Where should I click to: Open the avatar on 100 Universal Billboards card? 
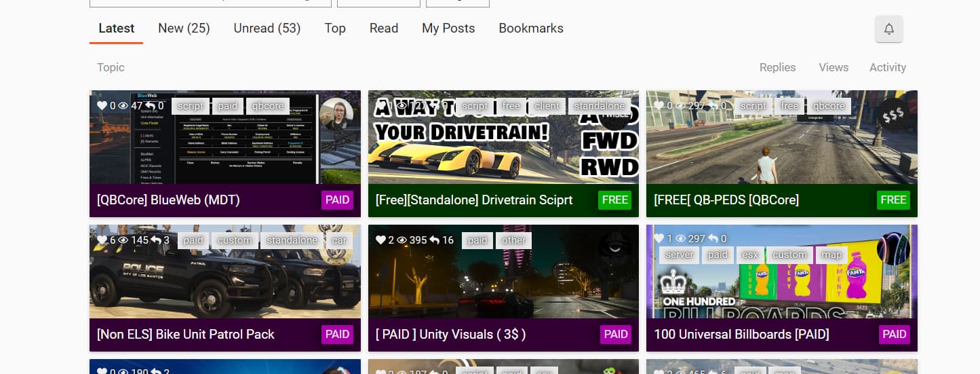click(x=893, y=250)
